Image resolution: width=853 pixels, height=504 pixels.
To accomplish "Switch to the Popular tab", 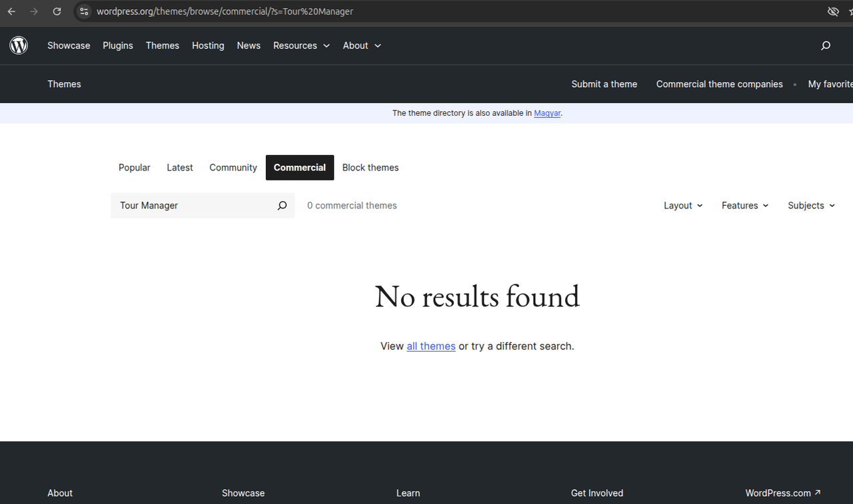I will pos(135,168).
